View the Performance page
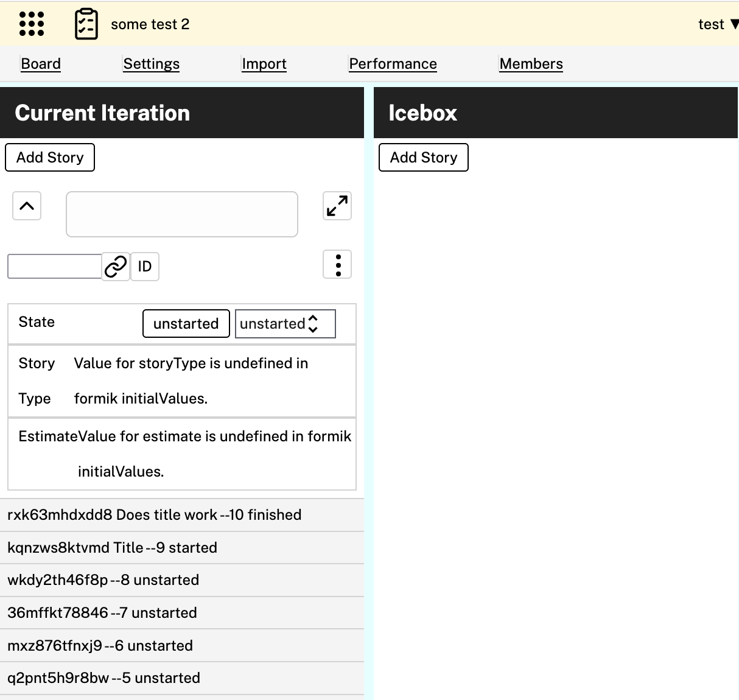The height and width of the screenshot is (700, 739). point(393,64)
